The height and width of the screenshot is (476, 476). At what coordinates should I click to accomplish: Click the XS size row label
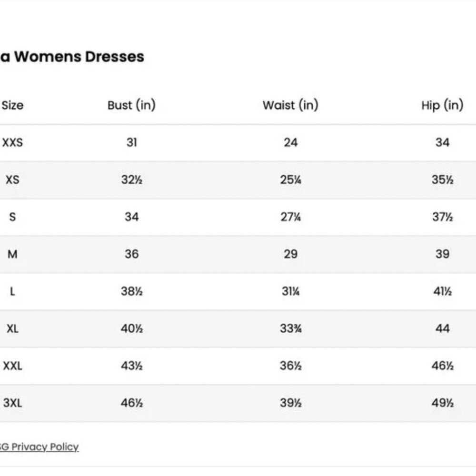12,180
